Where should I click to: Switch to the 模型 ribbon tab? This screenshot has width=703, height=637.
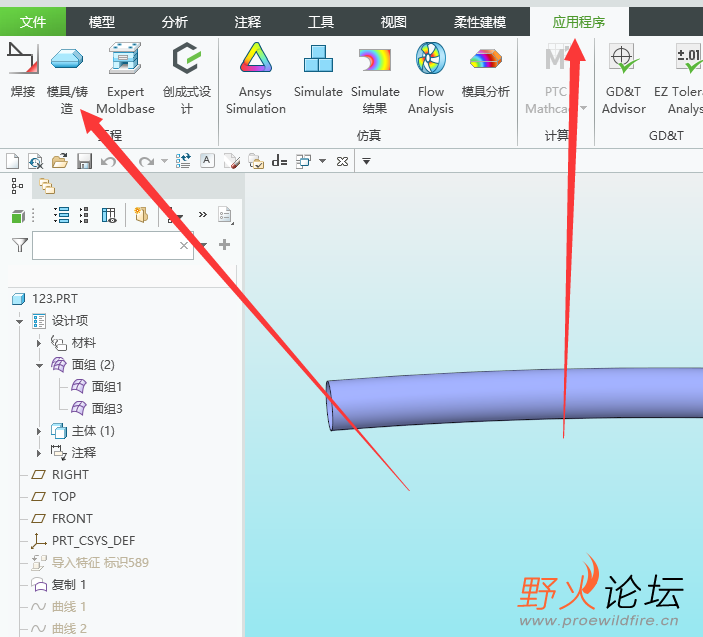click(x=102, y=22)
